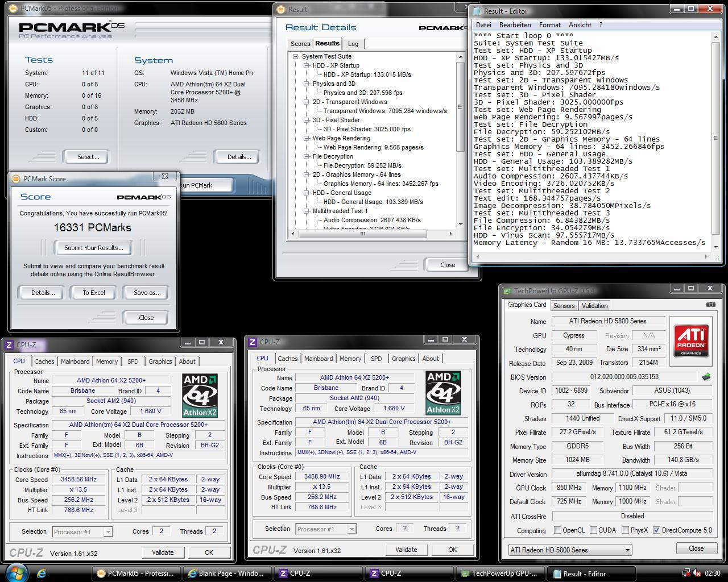
Task: Collapse the System Test Suite tree node
Action: 296,56
